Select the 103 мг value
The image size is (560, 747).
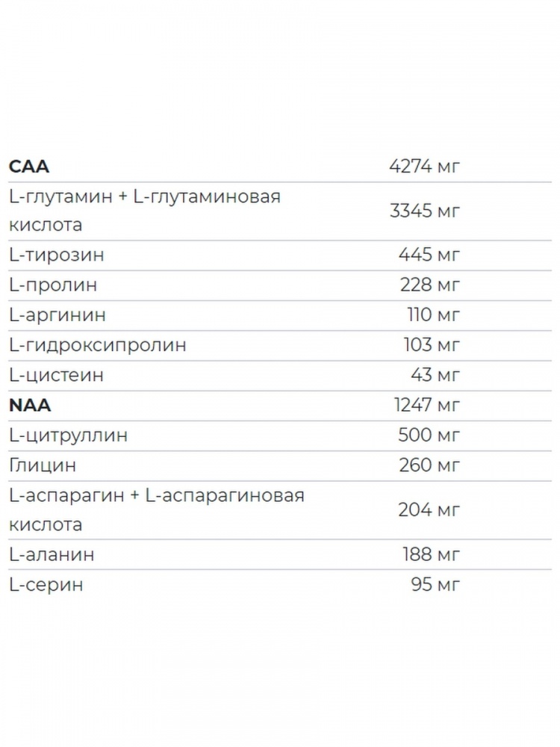432,345
